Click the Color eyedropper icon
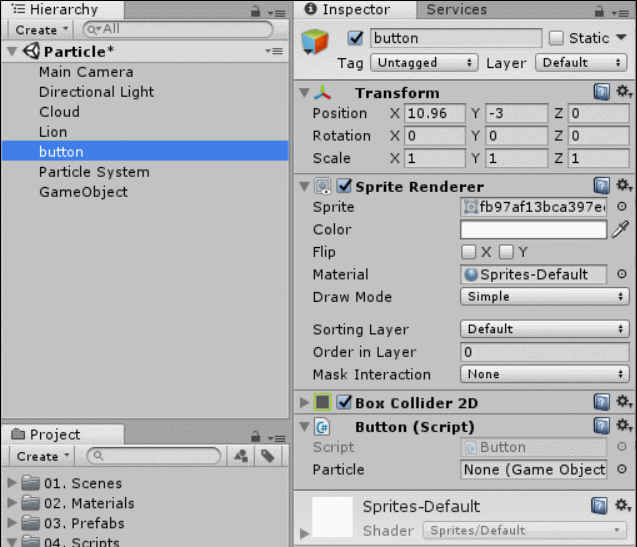Image resolution: width=637 pixels, height=547 pixels. 620,229
